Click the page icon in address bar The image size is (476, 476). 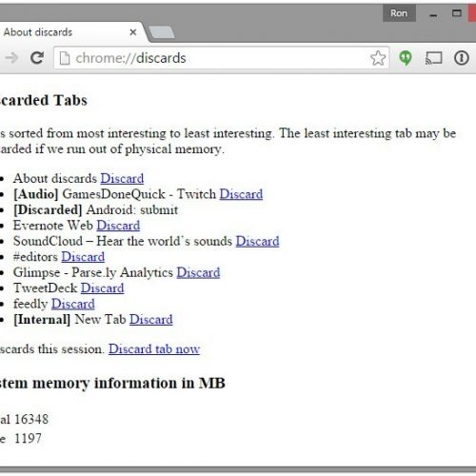coord(65,58)
